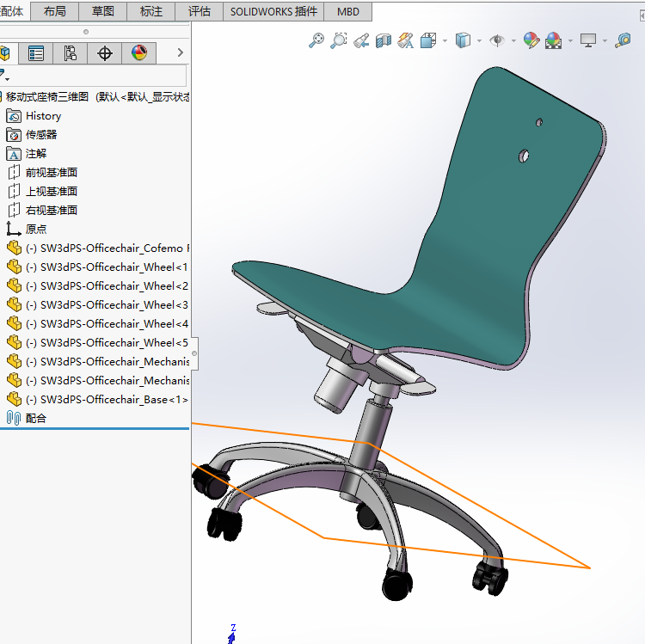This screenshot has width=645, height=644.
Task: Open the 配合 mates folder
Action: pyautogui.click(x=36, y=418)
